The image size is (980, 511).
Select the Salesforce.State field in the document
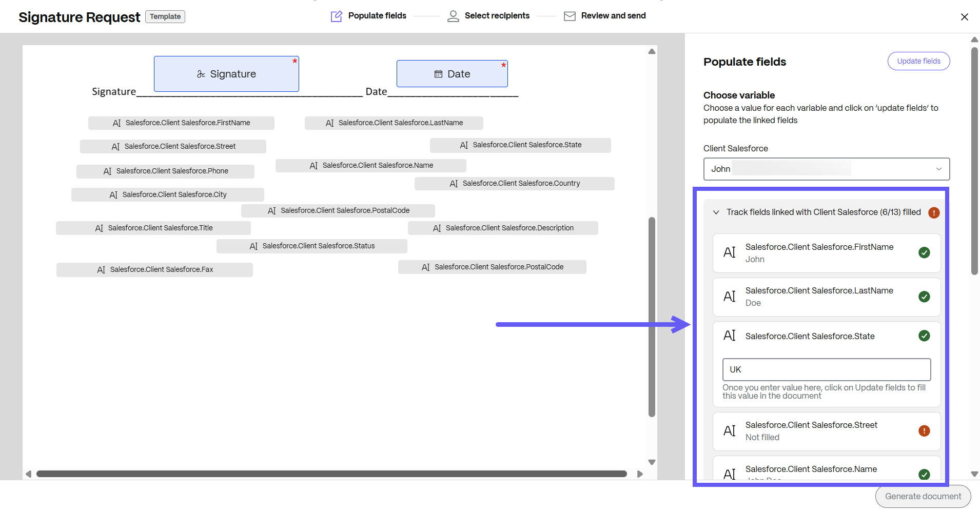coord(520,145)
